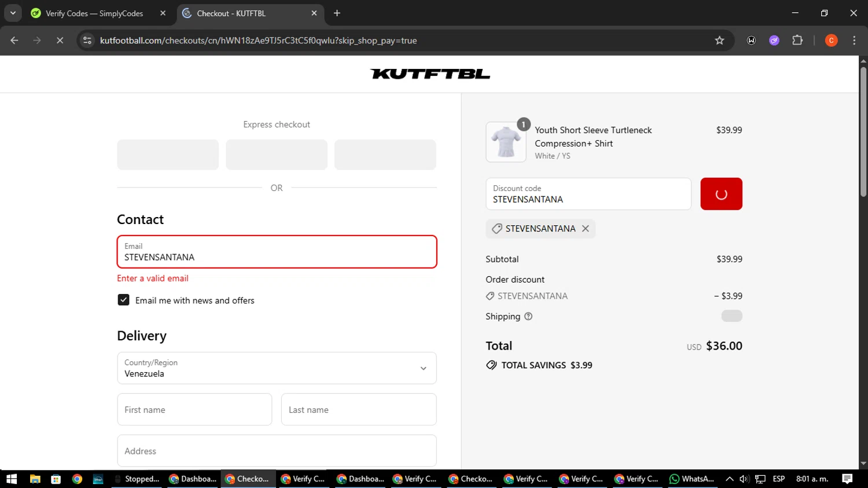This screenshot has width=868, height=488.
Task: Click into the Email field
Action: coord(277,252)
